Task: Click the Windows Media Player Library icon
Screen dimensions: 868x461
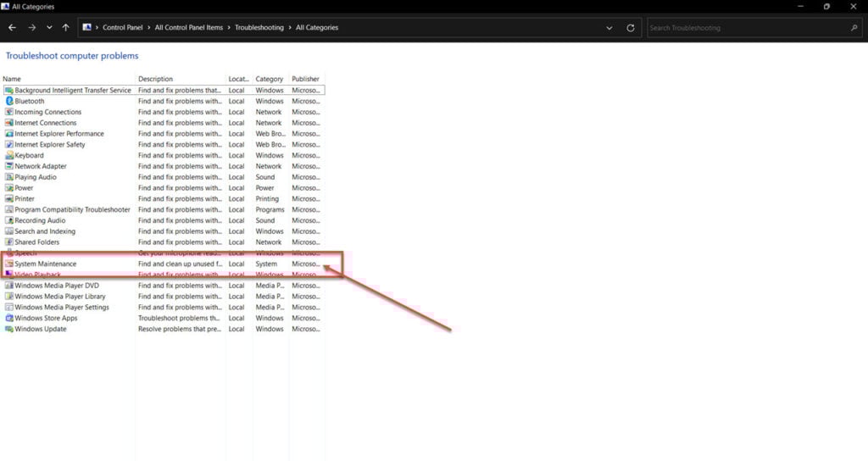Action: click(8, 297)
